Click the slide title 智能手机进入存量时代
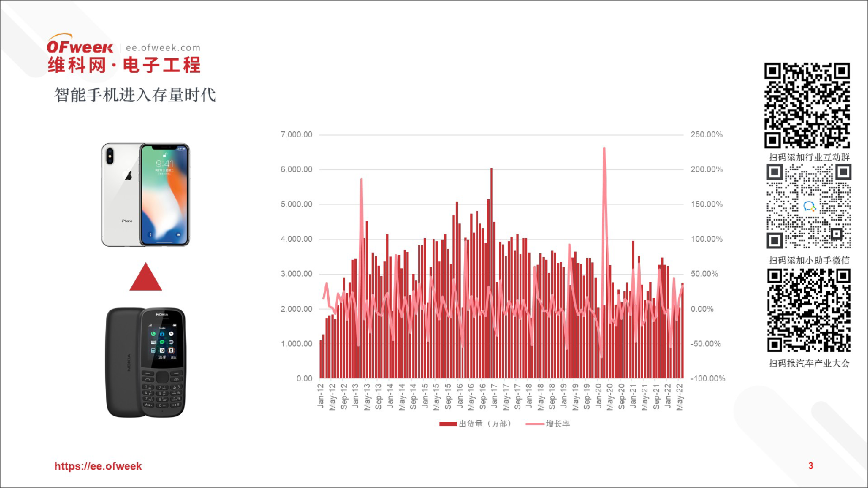The width and height of the screenshot is (868, 488). (x=135, y=95)
